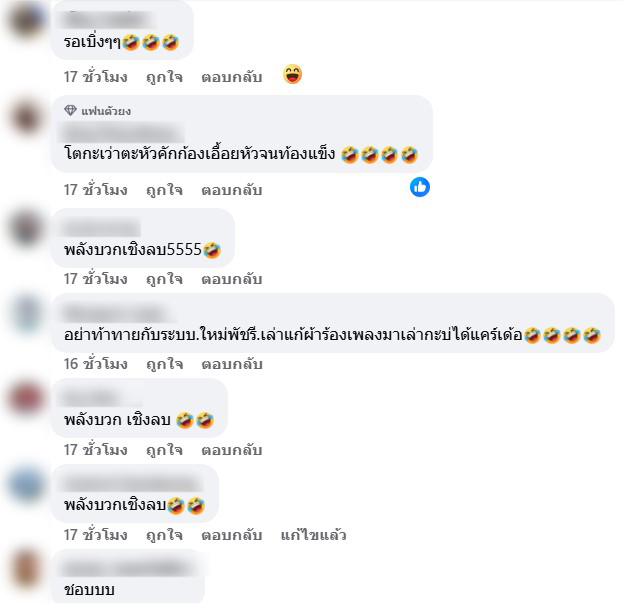Click the blue thumbs-up reaction icon

(420, 187)
